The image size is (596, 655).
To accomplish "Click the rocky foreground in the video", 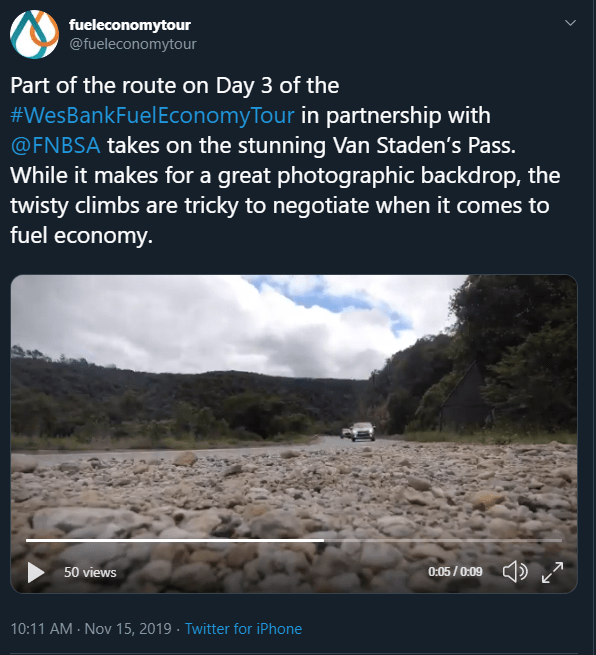I will coord(292,493).
